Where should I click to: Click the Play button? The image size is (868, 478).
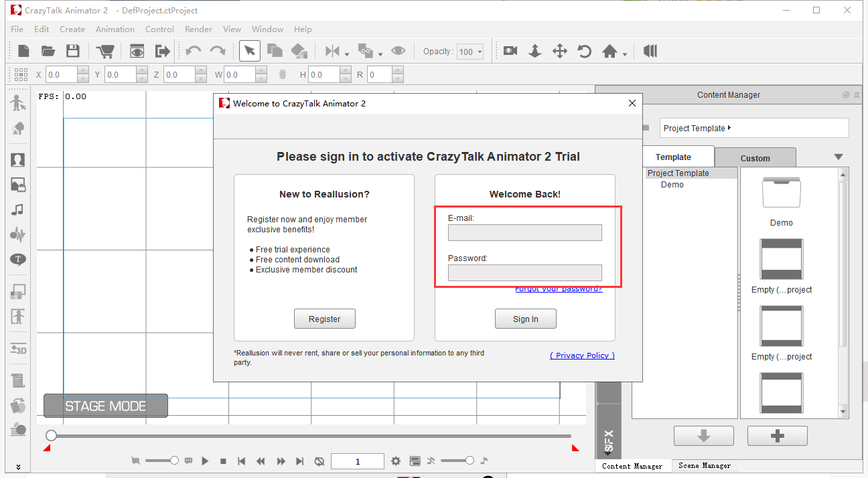point(205,461)
